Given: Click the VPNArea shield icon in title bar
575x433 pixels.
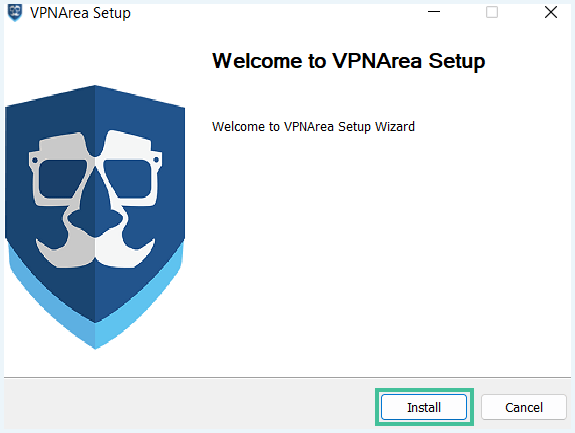Looking at the screenshot, I should tap(15, 13).
